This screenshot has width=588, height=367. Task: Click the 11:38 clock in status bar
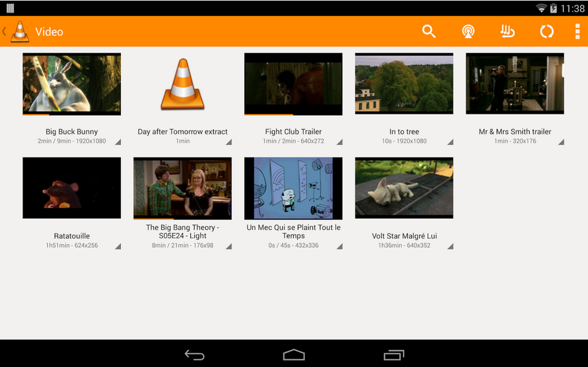coord(572,8)
